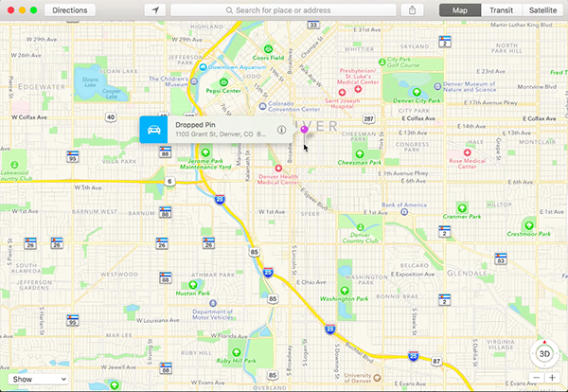Click the current location arrow button
Screen dimensions: 568x392
click(x=155, y=10)
